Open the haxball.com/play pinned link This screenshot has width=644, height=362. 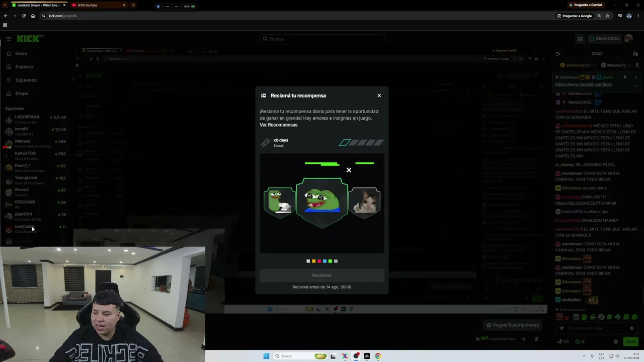[x=583, y=84]
